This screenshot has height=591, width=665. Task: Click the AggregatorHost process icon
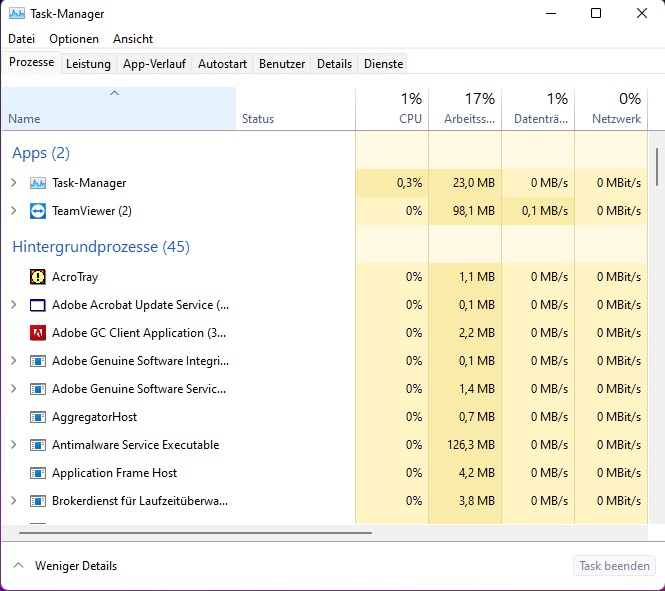click(x=38, y=417)
